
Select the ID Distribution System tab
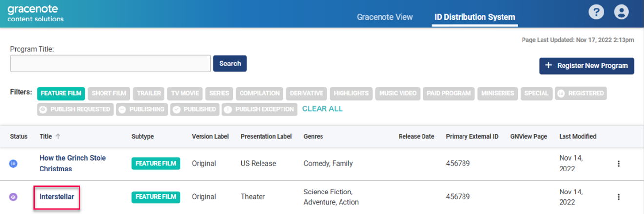[475, 17]
